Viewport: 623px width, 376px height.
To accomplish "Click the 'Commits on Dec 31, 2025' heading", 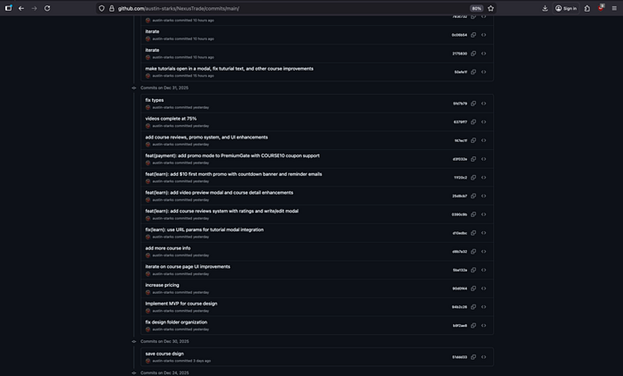I will [x=164, y=88].
